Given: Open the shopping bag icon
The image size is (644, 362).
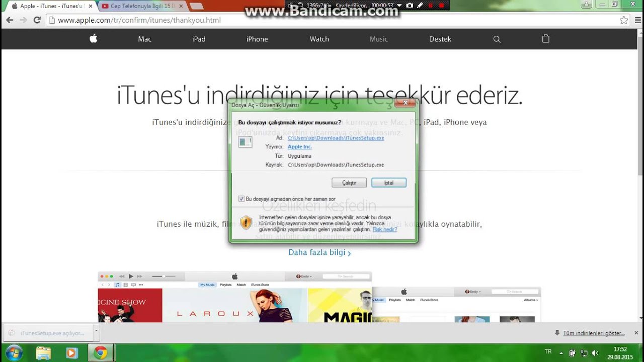Looking at the screenshot, I should [546, 39].
